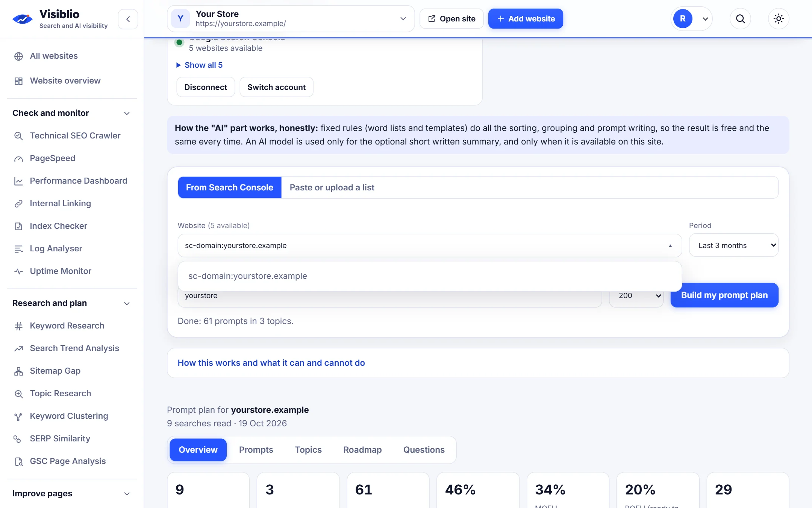Click the Website overview grid icon
The height and width of the screenshot is (508, 812).
point(18,81)
